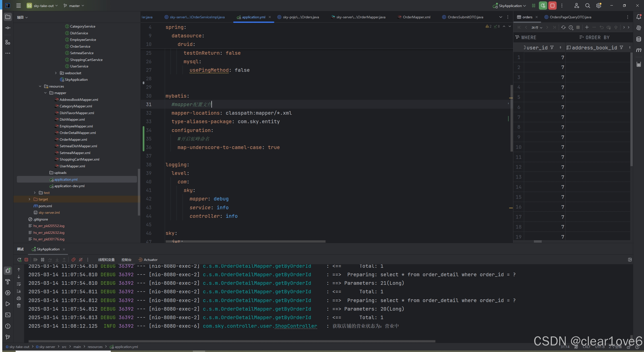Toggle Mute Breakpoints
This screenshot has width=644, height=352.
(81, 260)
